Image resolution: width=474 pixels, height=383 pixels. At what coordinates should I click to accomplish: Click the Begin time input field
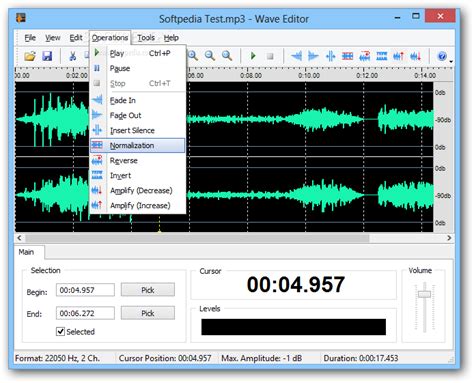85,290
